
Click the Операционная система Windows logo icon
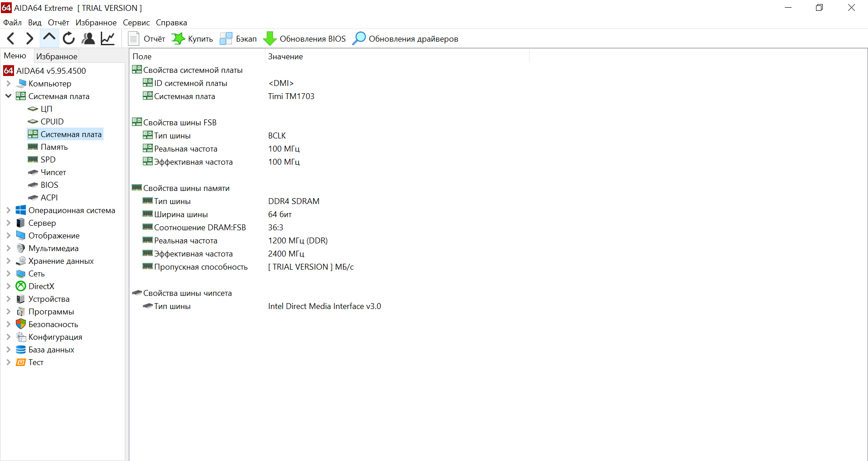pos(21,210)
